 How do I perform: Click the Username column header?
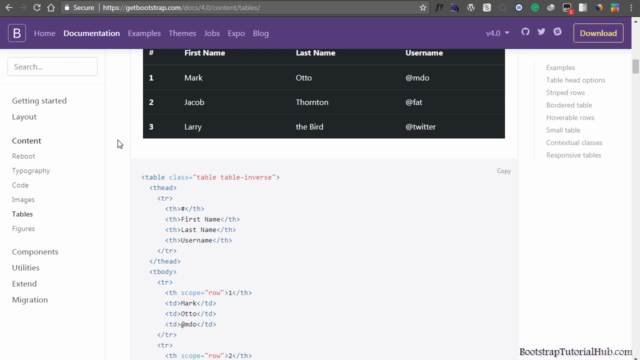point(424,53)
